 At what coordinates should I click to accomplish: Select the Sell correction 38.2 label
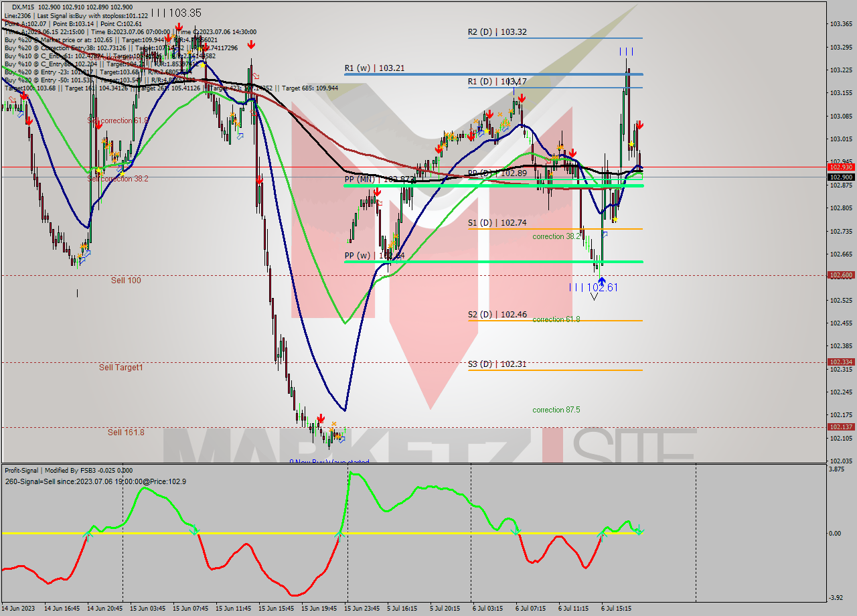[118, 179]
